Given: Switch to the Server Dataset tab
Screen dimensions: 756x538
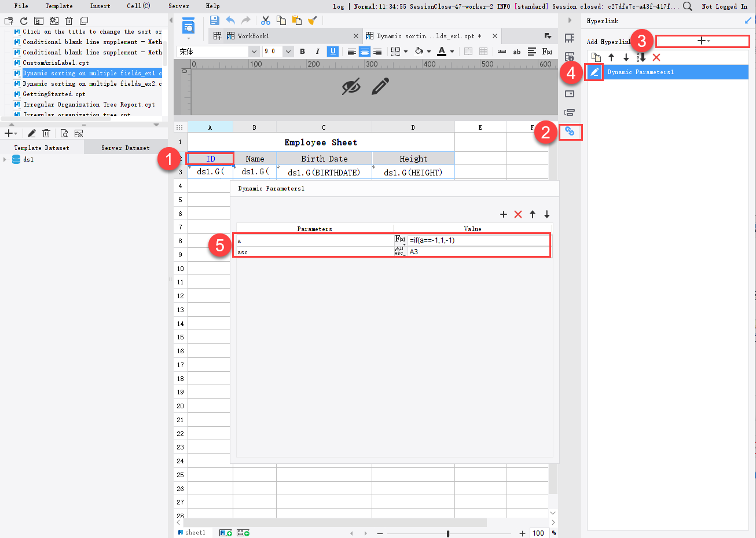Looking at the screenshot, I should tap(126, 148).
